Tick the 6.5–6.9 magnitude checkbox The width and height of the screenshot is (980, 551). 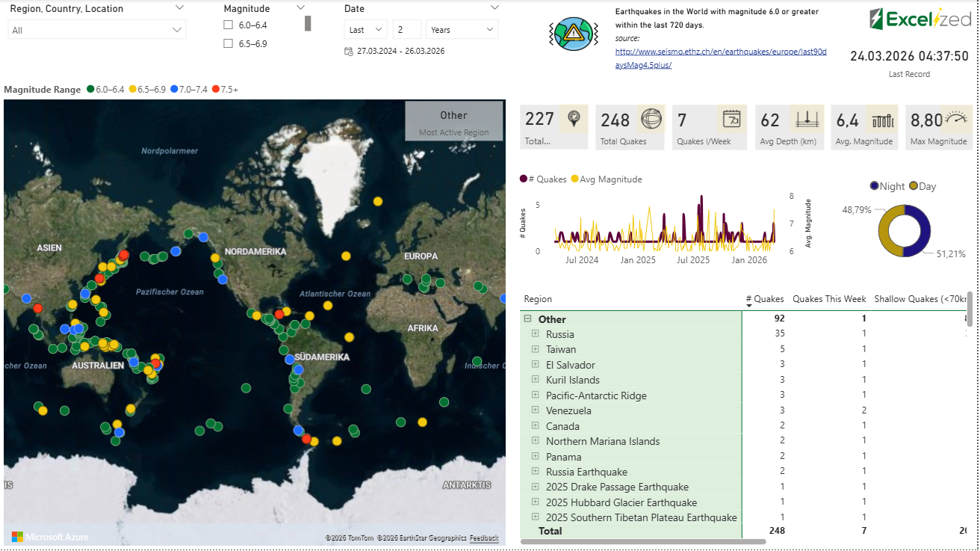(229, 44)
